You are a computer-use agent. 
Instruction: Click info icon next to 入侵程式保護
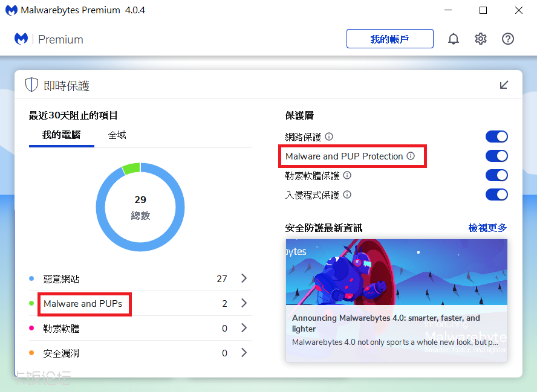point(347,195)
